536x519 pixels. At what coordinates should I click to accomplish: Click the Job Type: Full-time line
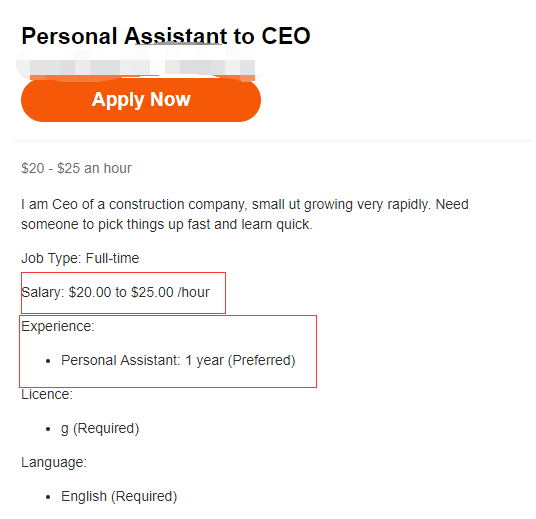pyautogui.click(x=80, y=258)
